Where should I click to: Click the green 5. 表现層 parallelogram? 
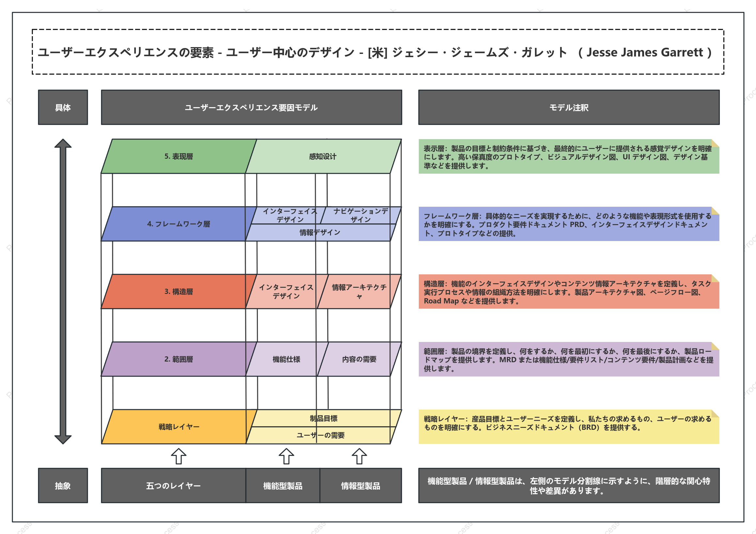click(x=179, y=156)
